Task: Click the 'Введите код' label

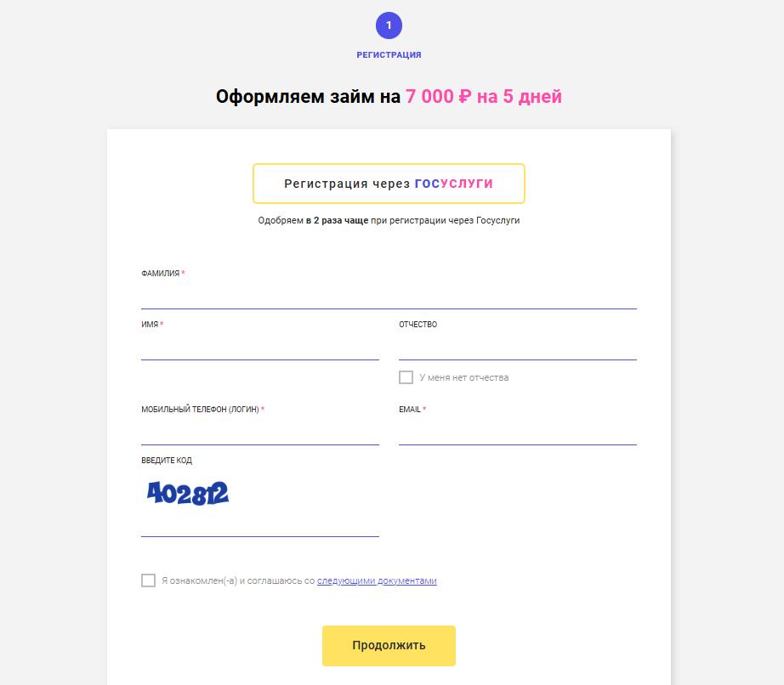Action: (x=167, y=460)
